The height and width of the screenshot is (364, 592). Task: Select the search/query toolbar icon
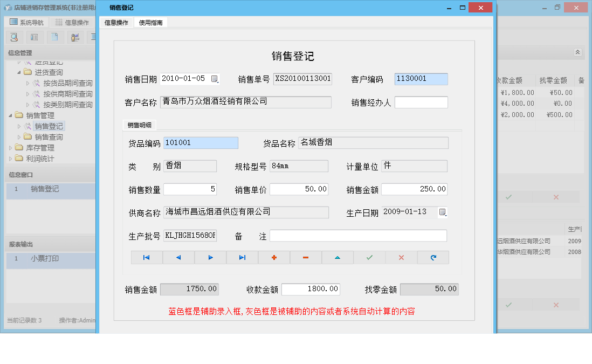pos(14,37)
